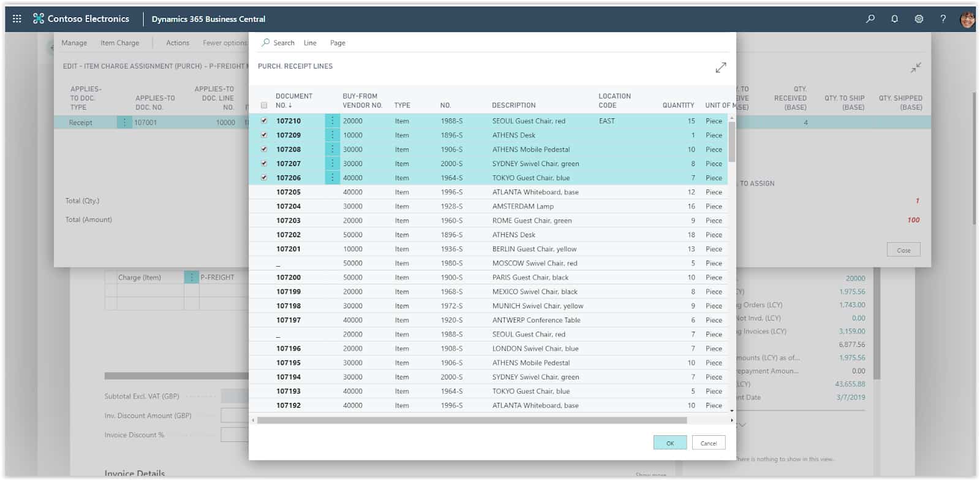Click vendor number 20000 in the factbox
This screenshot has height=480, width=980.
[856, 278]
